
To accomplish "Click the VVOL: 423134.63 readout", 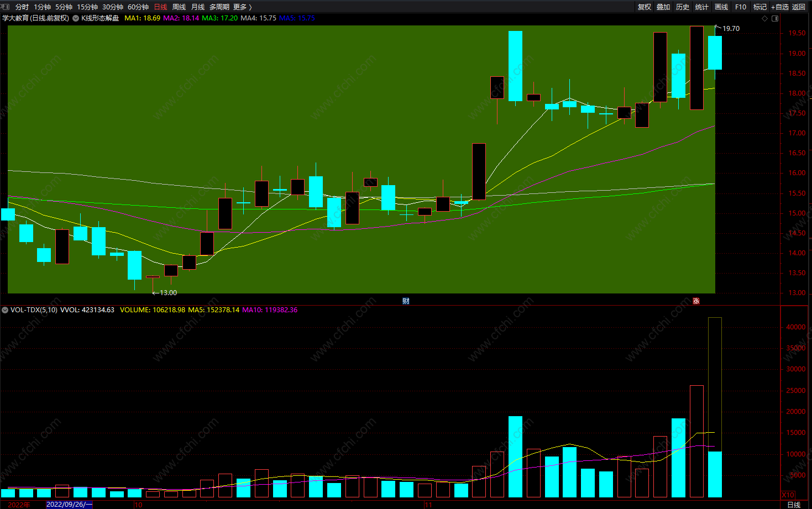I will (x=87, y=310).
